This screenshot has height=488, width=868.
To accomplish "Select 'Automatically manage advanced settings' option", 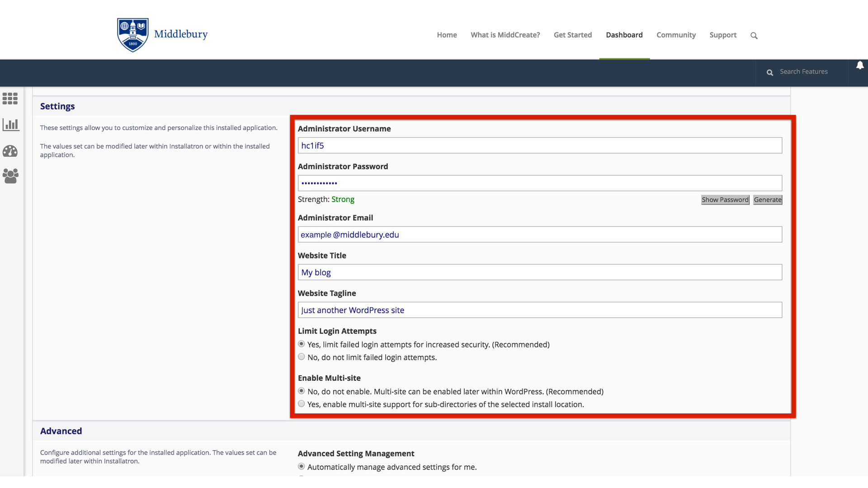I will tap(302, 466).
